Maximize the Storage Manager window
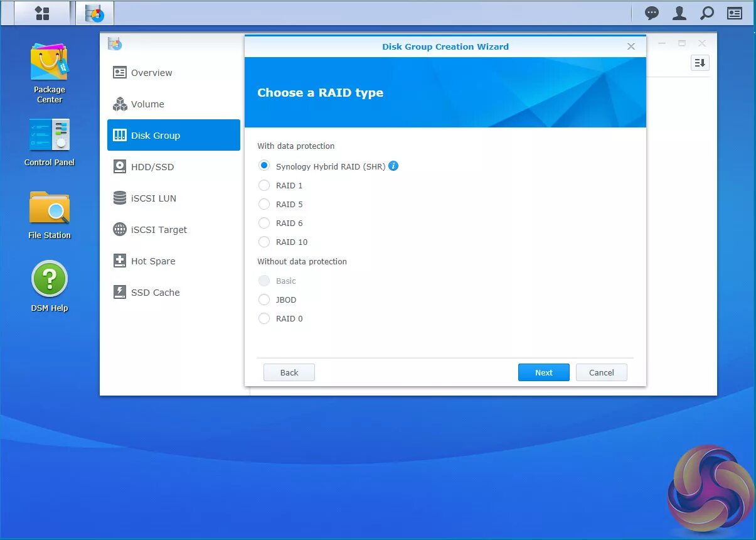This screenshot has width=756, height=540. click(682, 43)
